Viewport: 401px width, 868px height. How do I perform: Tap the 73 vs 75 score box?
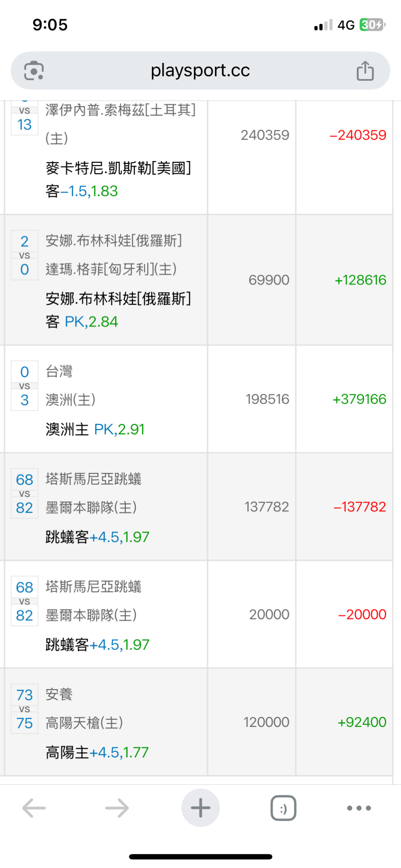25,709
